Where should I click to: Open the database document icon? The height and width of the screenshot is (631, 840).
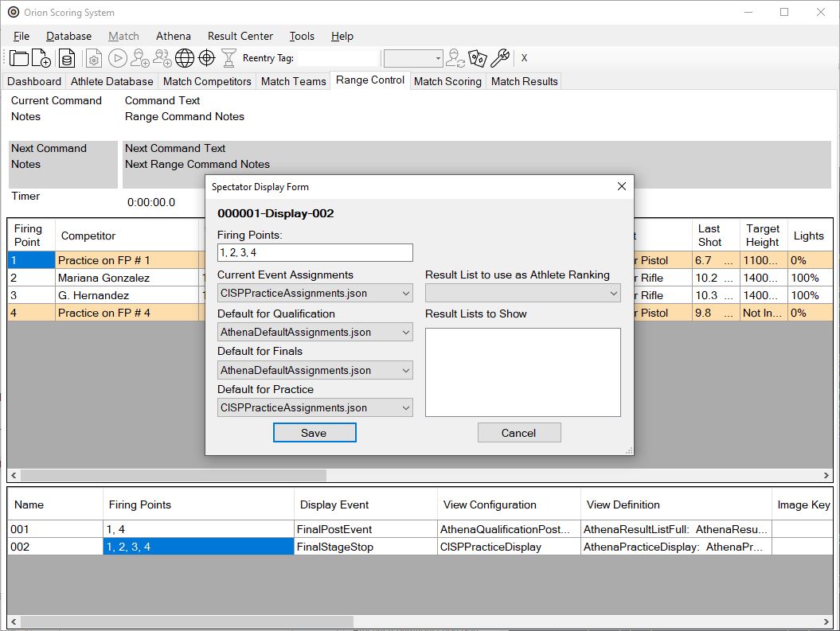pyautogui.click(x=66, y=57)
